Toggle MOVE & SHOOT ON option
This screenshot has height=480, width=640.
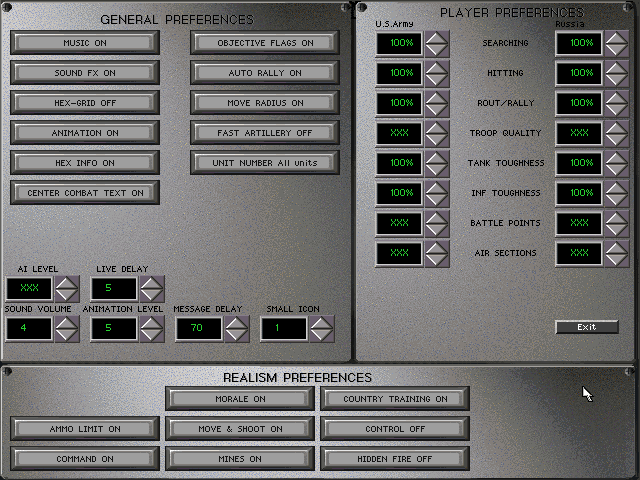coord(240,429)
